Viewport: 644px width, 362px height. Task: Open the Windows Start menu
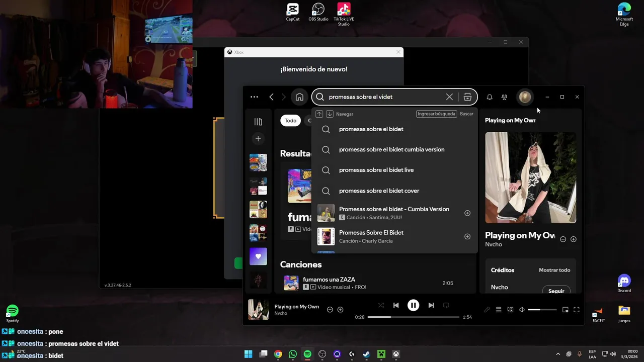click(x=248, y=354)
